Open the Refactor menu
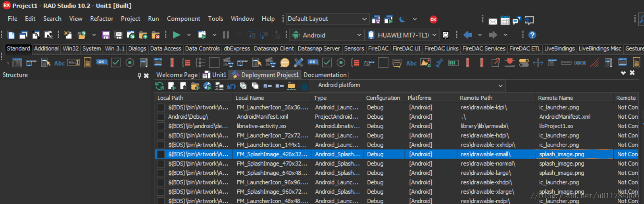The width and height of the screenshot is (644, 204). (x=102, y=19)
